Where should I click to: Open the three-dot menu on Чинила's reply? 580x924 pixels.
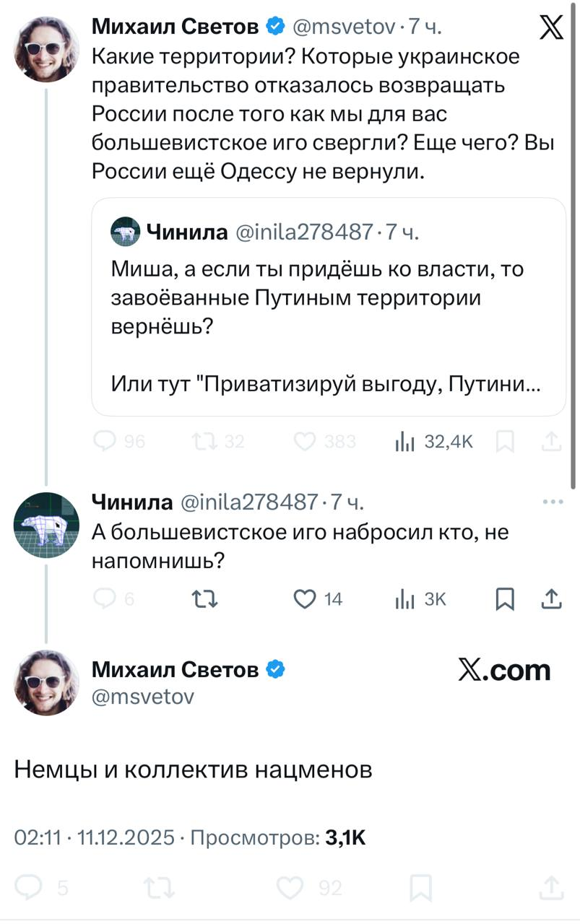pyautogui.click(x=552, y=502)
